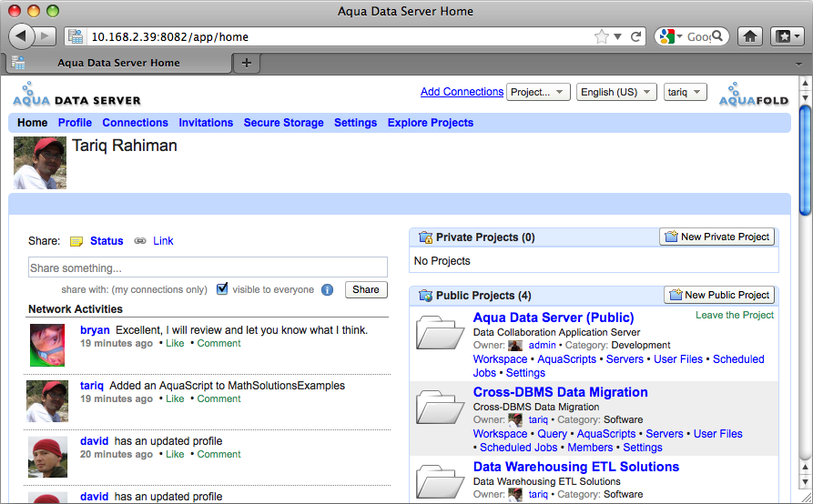The height and width of the screenshot is (504, 813).
Task: Open a new browser tab with plus
Action: coord(247,63)
